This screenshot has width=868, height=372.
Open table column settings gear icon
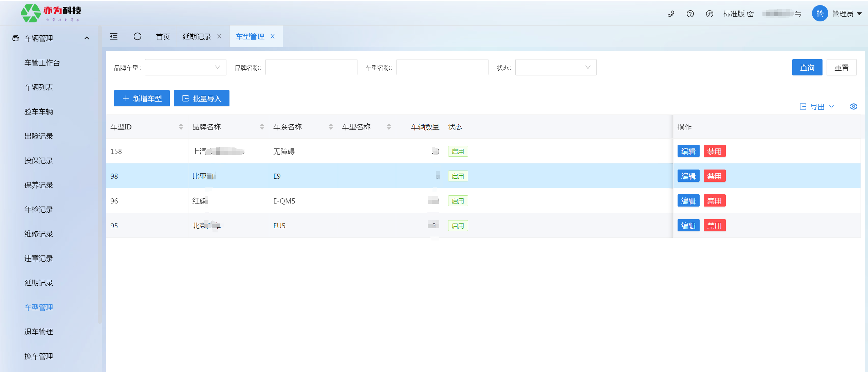(x=853, y=107)
